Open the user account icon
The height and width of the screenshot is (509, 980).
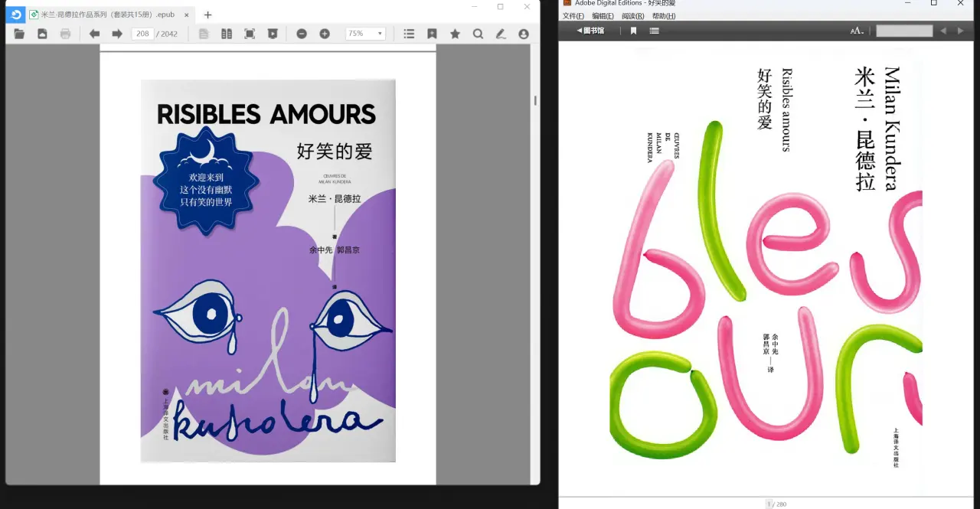(x=524, y=34)
